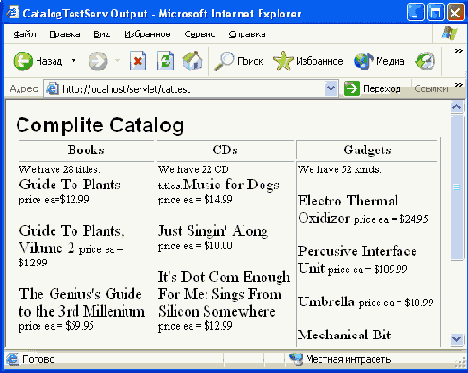The width and height of the screenshot is (468, 373).
Task: Click the page icon in the address bar
Action: tap(52, 89)
